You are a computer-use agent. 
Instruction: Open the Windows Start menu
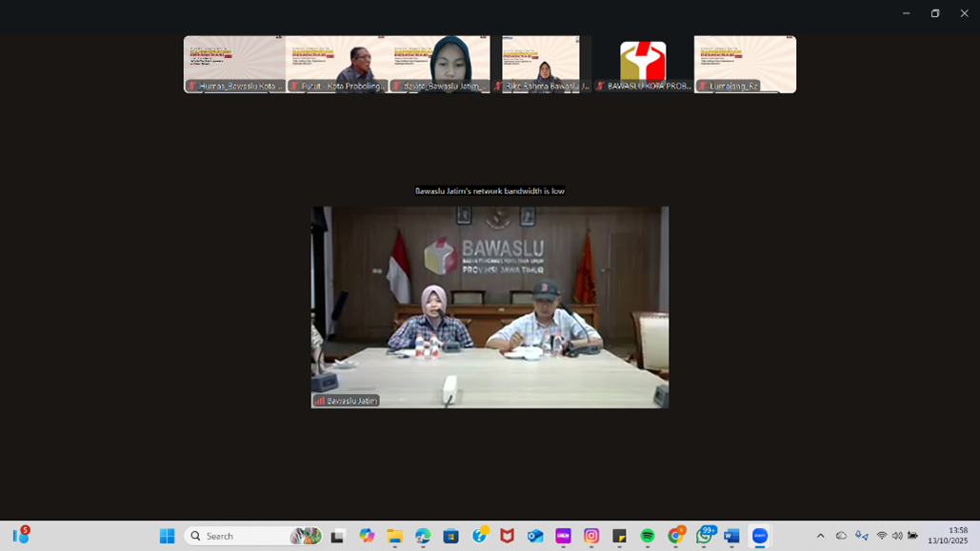pyautogui.click(x=167, y=536)
